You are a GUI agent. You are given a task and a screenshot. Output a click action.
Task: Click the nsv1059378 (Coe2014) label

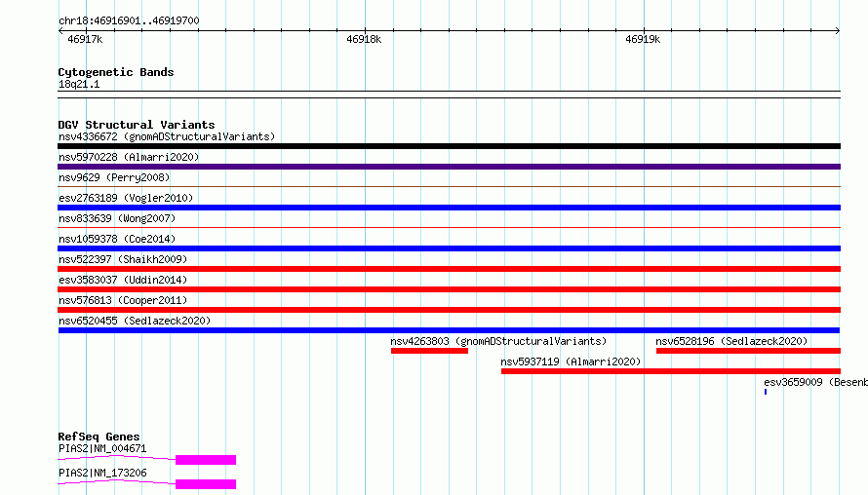tap(117, 239)
